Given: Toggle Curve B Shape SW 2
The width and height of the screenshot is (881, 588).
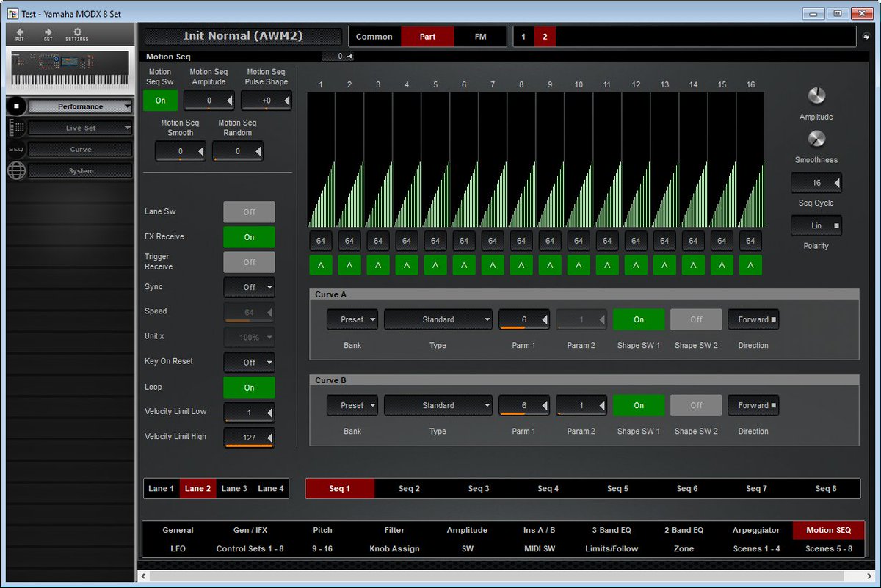Looking at the screenshot, I should click(696, 405).
